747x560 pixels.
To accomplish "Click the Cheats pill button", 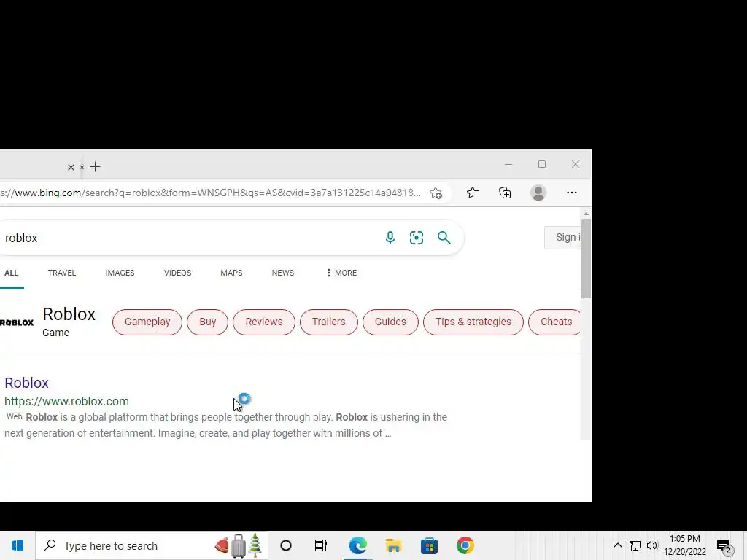I will 554,322.
